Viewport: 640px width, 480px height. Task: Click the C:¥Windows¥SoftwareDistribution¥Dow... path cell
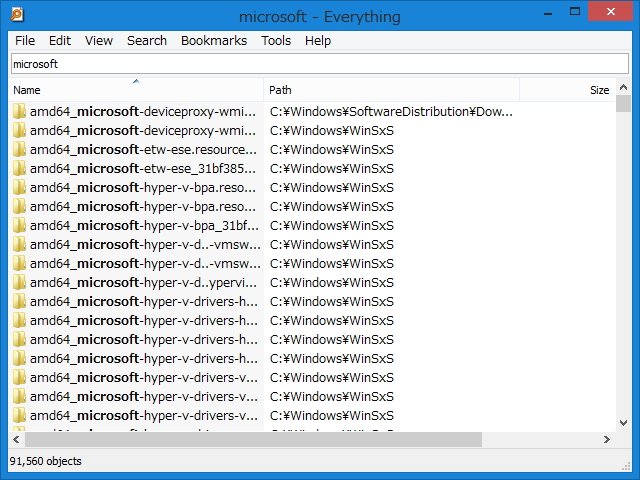tap(391, 111)
